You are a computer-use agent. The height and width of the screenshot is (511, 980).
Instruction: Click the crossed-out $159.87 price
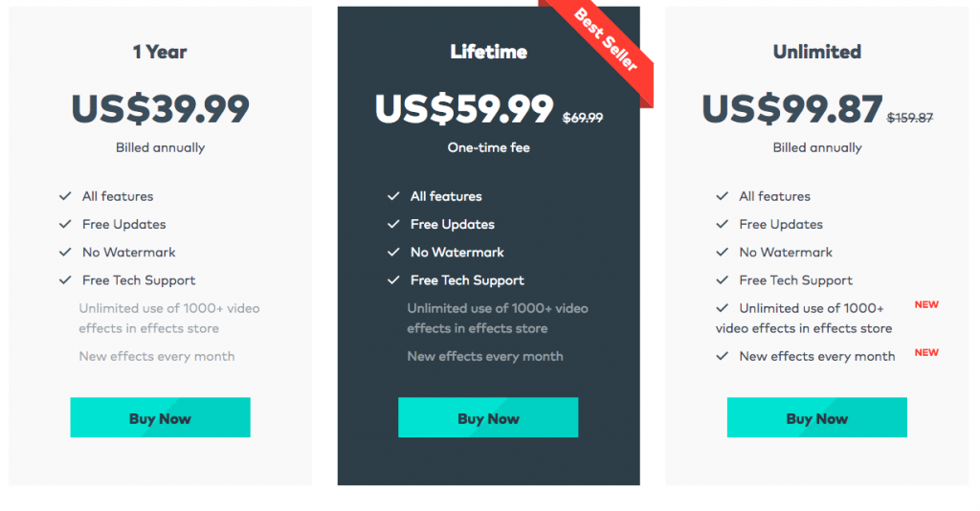[910, 118]
